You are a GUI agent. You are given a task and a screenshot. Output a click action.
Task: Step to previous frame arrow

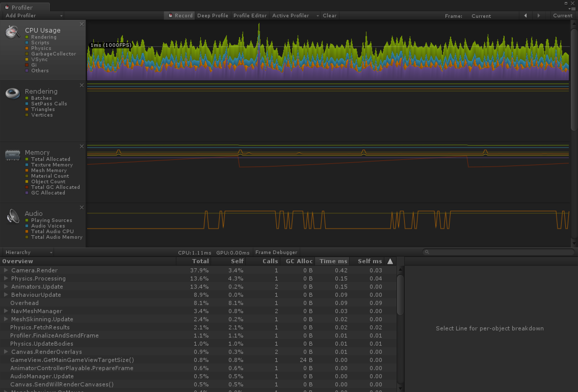tap(525, 16)
